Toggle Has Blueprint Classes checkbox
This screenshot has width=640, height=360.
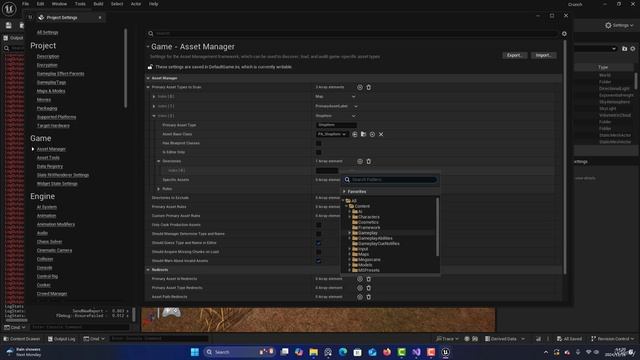click(318, 143)
